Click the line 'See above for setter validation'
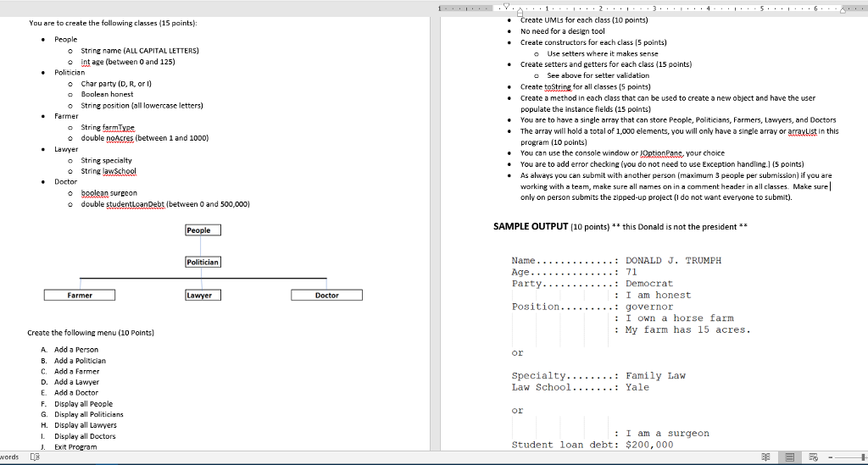This screenshot has width=868, height=465. coord(598,75)
